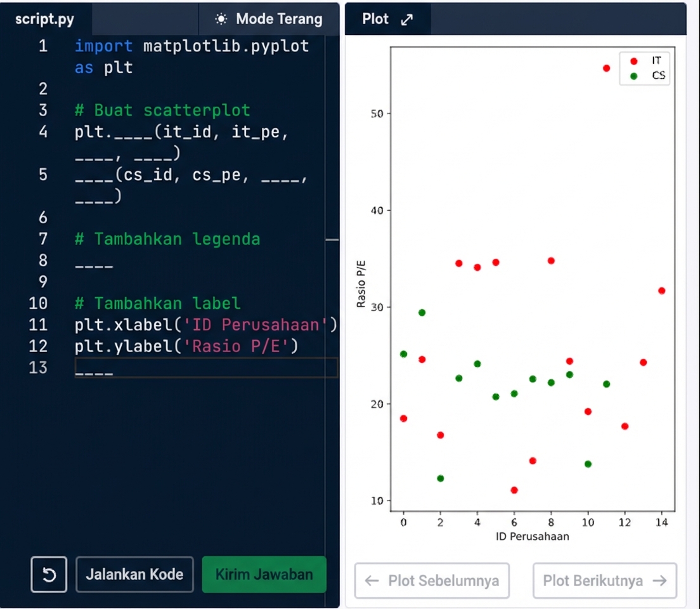
Task: Go to Plot Sebelumnya
Action: pyautogui.click(x=432, y=580)
